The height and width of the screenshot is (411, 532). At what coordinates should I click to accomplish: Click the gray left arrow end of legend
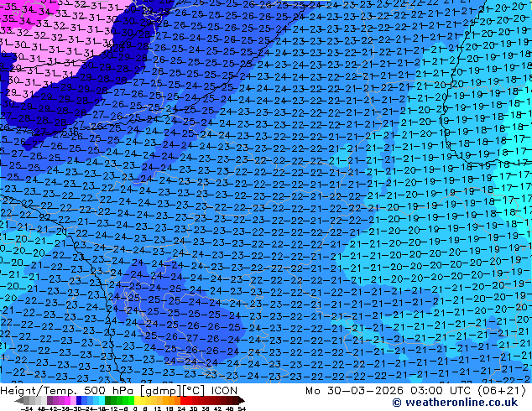19,401
